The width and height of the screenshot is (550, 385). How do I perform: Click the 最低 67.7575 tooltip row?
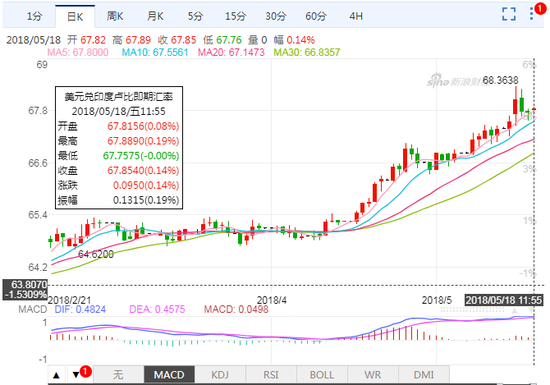(x=119, y=156)
